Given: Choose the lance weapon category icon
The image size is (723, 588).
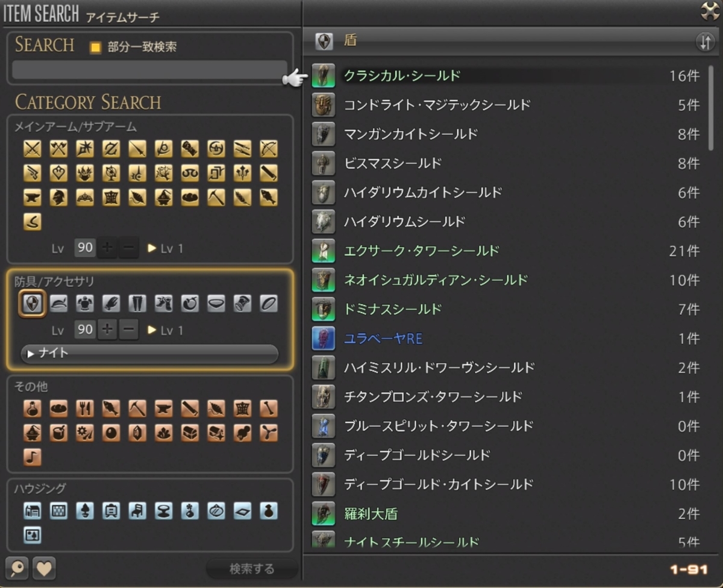Looking at the screenshot, I should 137,148.
